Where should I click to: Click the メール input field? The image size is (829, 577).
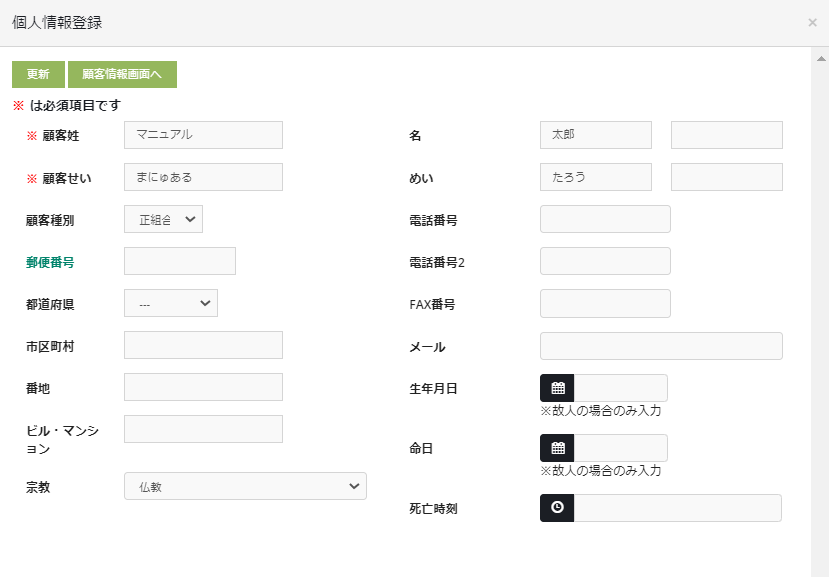[661, 346]
